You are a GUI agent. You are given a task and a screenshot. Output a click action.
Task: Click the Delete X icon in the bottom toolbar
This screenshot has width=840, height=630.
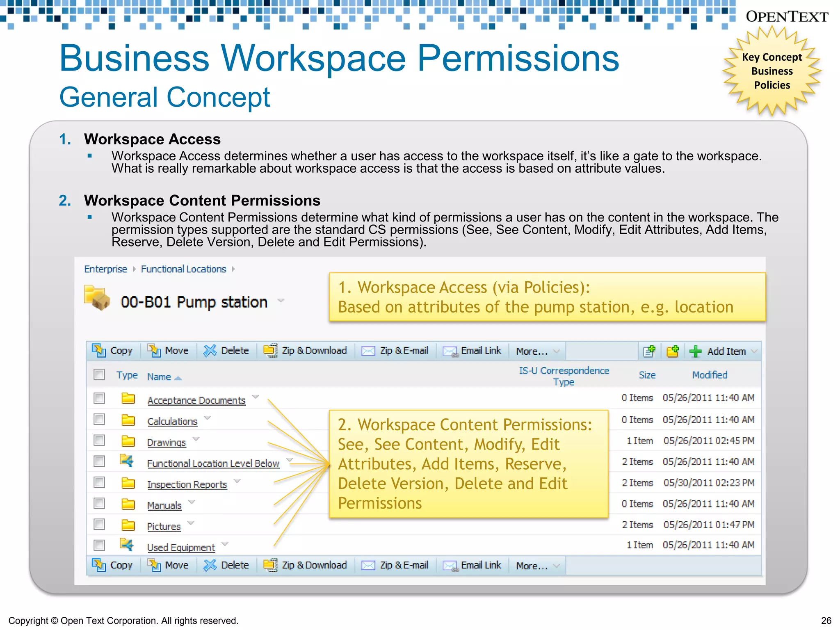coord(210,565)
